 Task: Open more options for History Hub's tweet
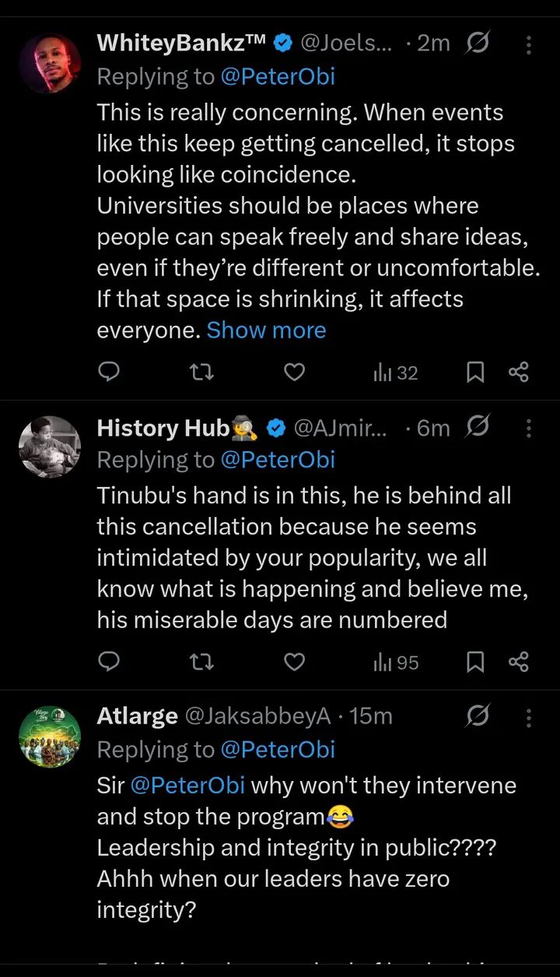click(x=529, y=428)
